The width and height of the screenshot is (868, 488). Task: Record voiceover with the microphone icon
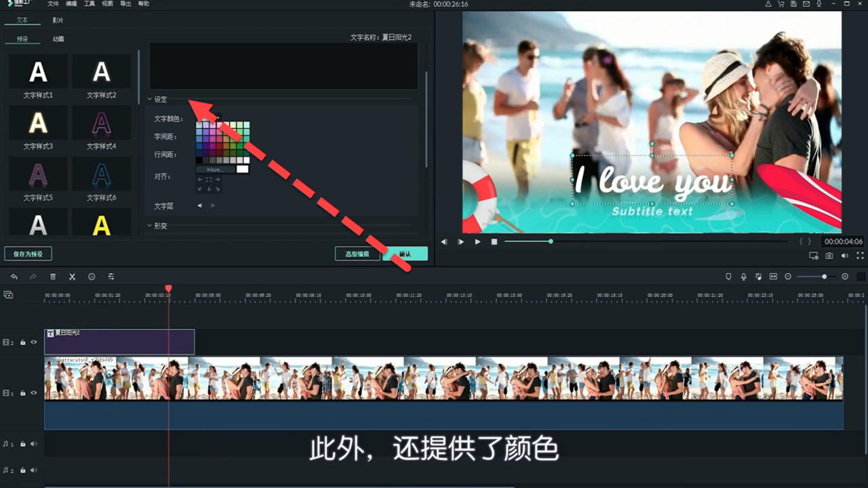tap(743, 277)
